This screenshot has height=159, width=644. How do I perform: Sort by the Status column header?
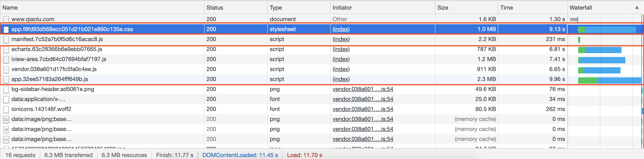[236, 7]
